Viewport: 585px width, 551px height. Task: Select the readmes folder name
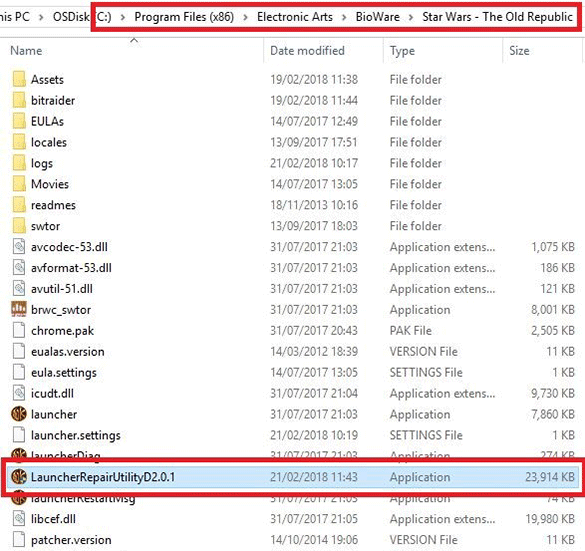[x=53, y=205]
